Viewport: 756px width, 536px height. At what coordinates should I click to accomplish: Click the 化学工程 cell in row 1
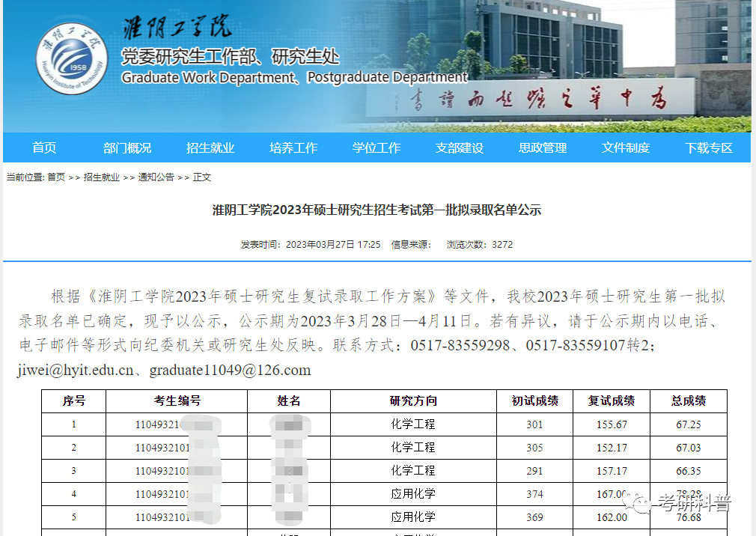(413, 424)
